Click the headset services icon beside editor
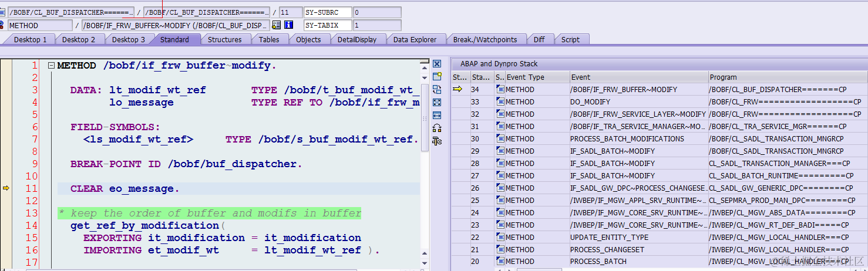 coord(436,128)
